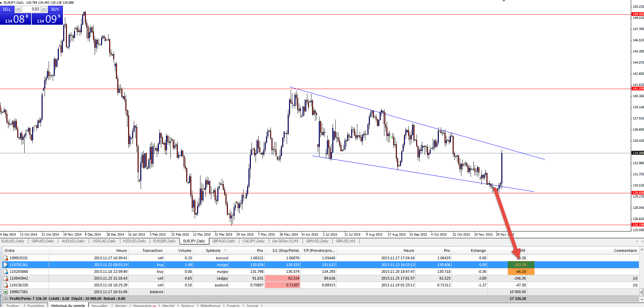Image resolution: width=644 pixels, height=307 pixels.
Task: Switch to the GBPAUD,Daily chart tab
Action: click(x=223, y=241)
